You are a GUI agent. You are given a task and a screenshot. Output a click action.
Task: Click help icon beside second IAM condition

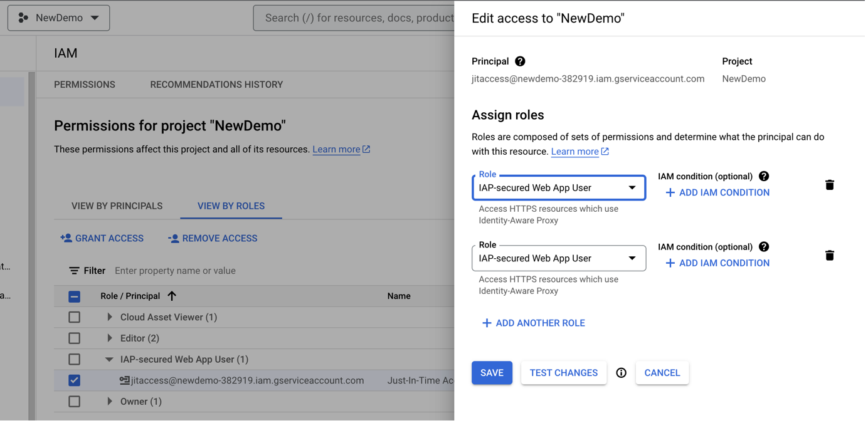[763, 247]
